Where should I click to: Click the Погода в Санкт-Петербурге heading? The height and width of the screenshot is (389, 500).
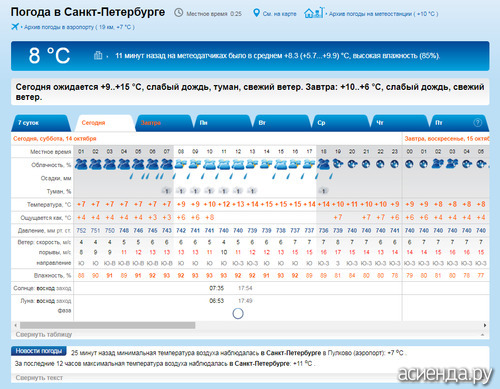88,12
